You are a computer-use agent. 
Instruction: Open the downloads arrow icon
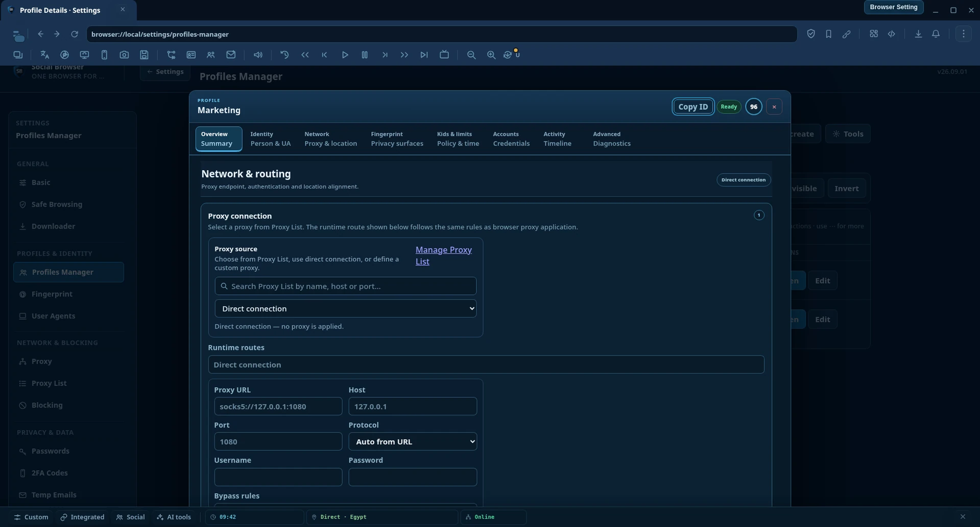[918, 34]
